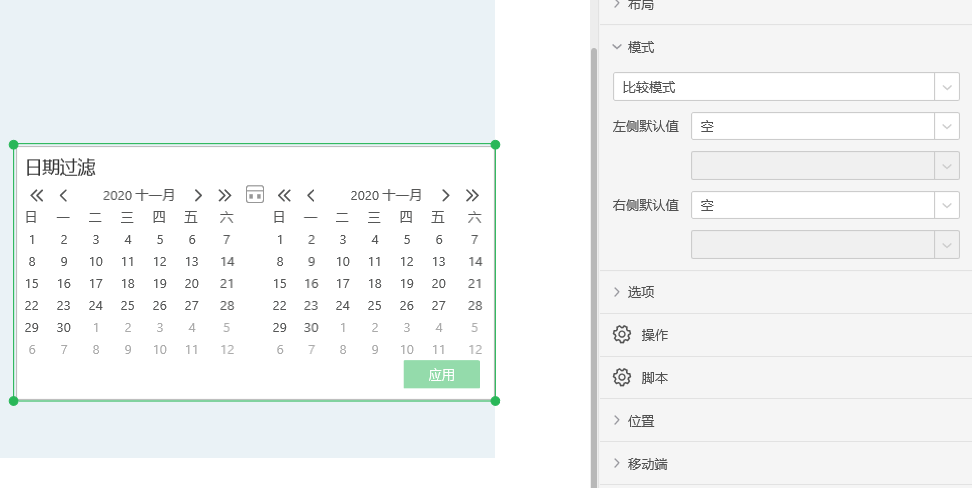Screen dimensions: 972x488
Task: Select day 15 in the left calendar
Action: tap(32, 284)
